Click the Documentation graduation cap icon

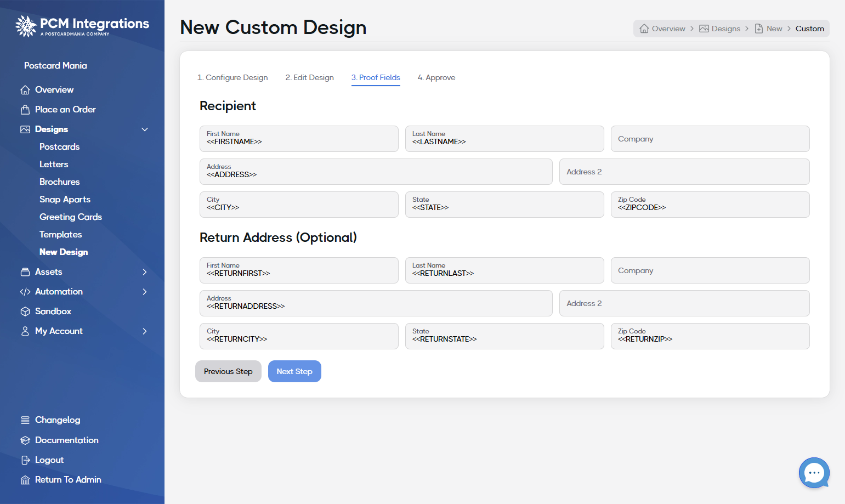(x=25, y=440)
